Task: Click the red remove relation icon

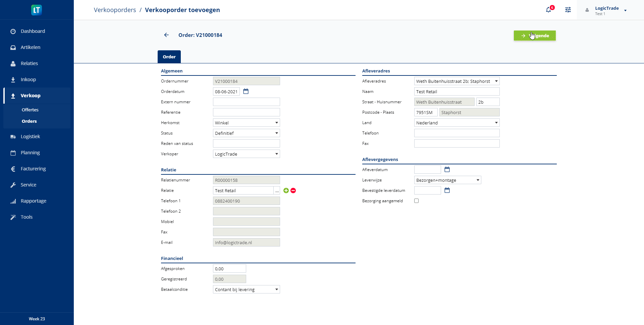Action: [x=293, y=191]
